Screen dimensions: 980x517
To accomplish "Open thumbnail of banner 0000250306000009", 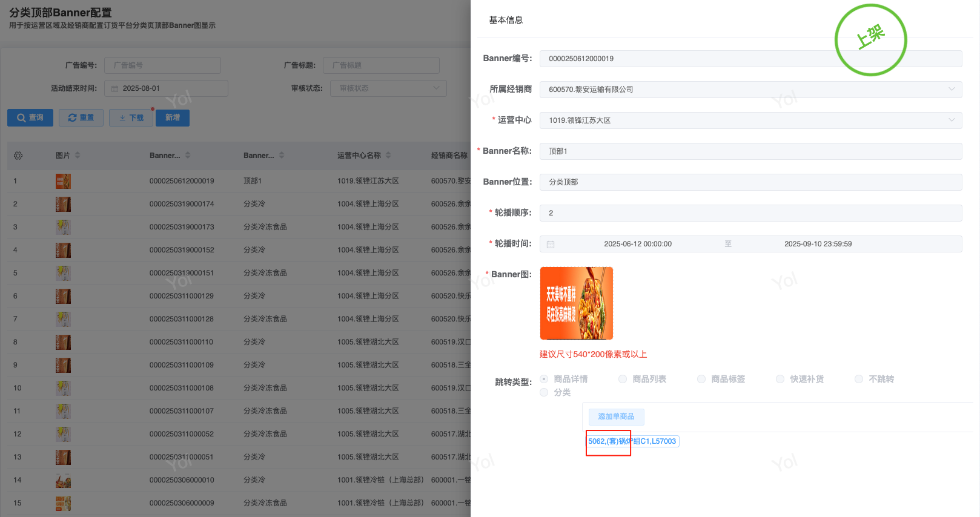I will click(x=63, y=503).
